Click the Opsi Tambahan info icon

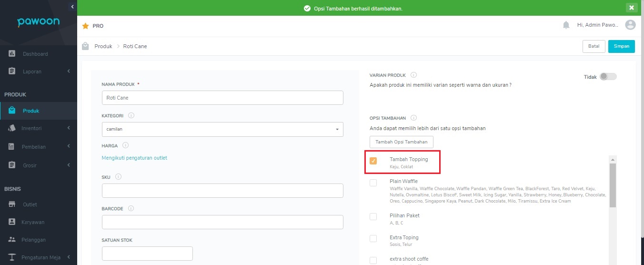413,118
